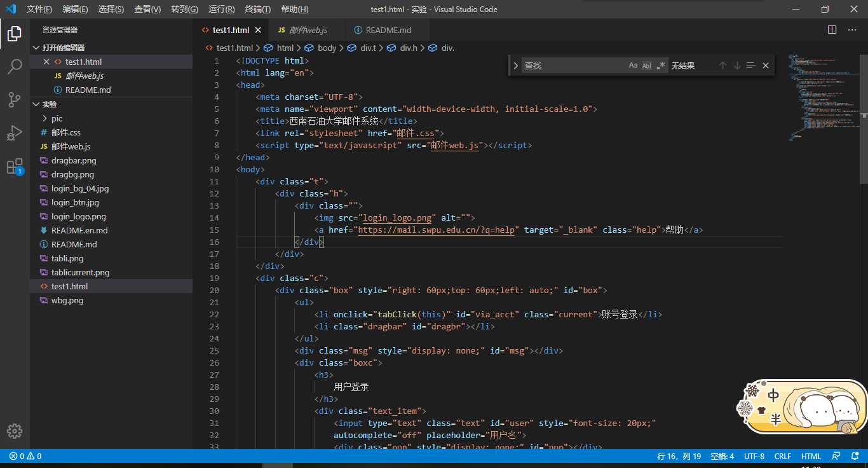Viewport: 868px width, 468px height.
Task: Toggle Match Case in find widget
Action: coord(633,65)
